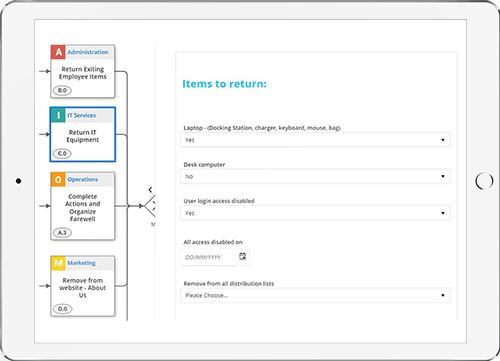The width and height of the screenshot is (500, 361).
Task: Click the Items to return heading
Action: 224,84
